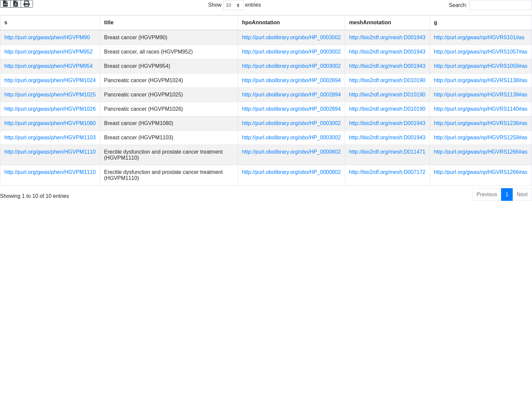The image size is (532, 399).
Task: Open the Show entries count dropdown
Action: pyautogui.click(x=233, y=5)
